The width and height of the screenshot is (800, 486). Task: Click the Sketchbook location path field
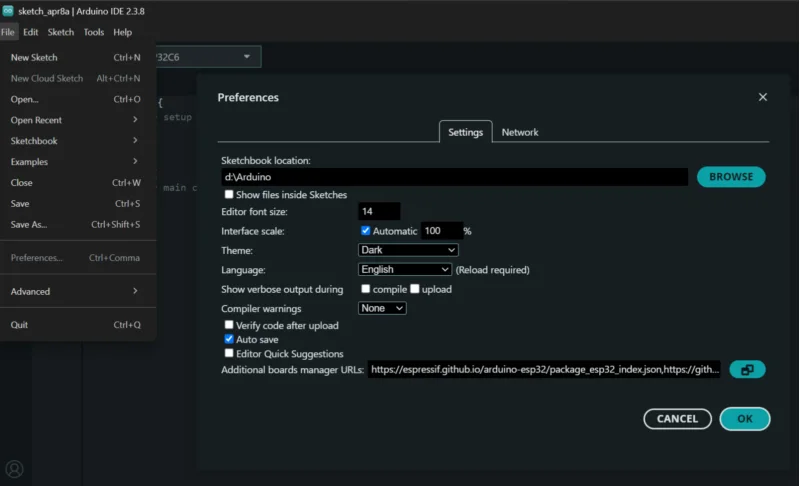pos(454,177)
